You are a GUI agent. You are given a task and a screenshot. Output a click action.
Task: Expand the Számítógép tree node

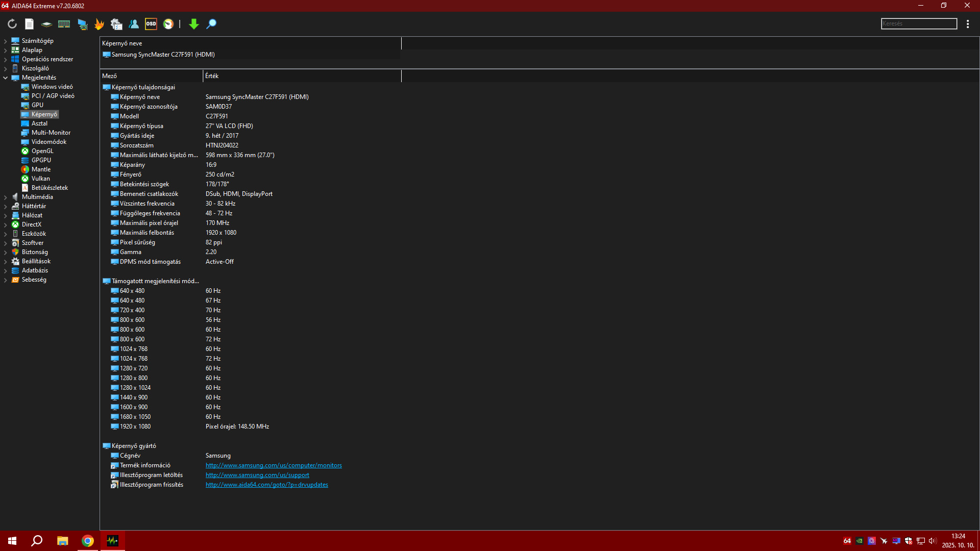click(5, 41)
